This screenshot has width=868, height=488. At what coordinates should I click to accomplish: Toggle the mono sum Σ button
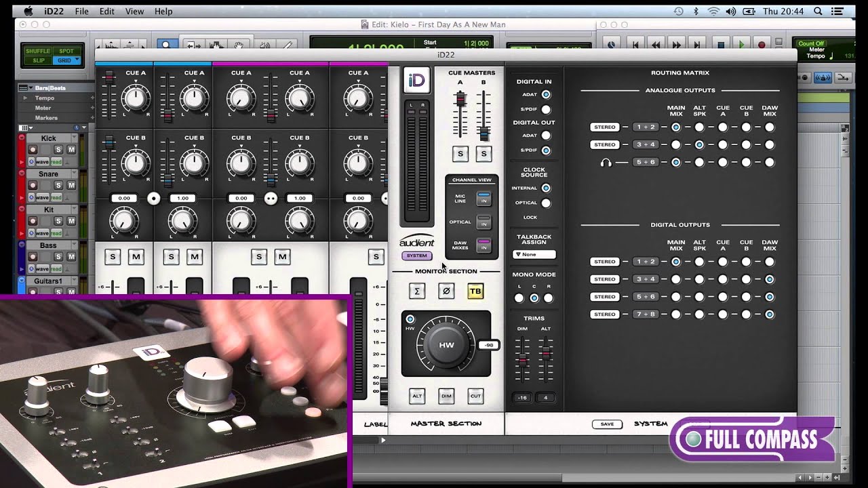tap(417, 291)
